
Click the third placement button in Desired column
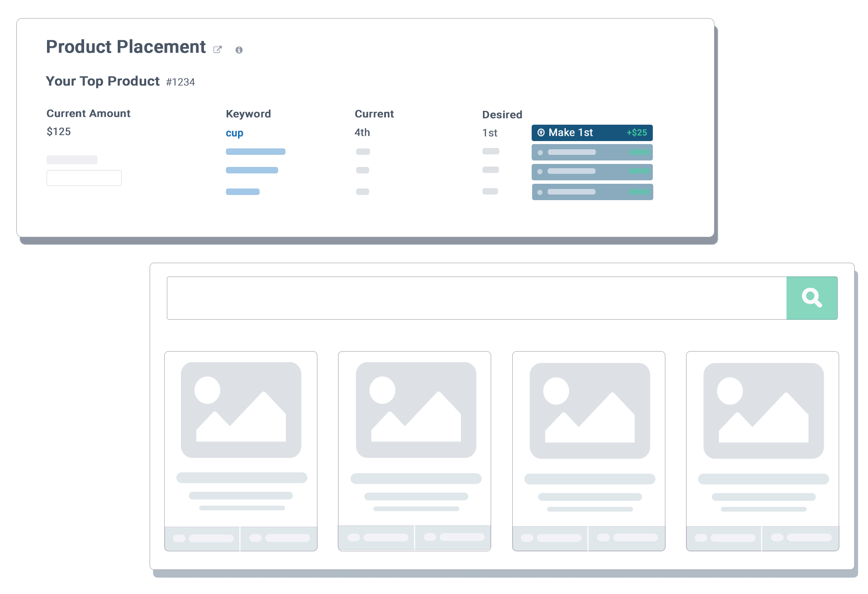pyautogui.click(x=592, y=172)
